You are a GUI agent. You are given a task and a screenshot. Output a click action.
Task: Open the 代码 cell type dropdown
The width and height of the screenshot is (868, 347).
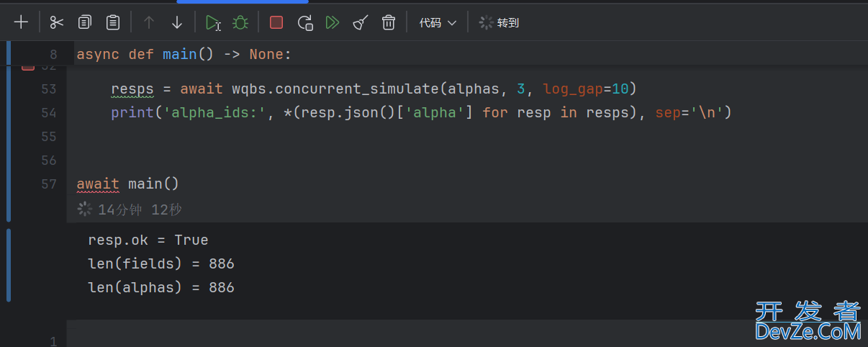[438, 22]
